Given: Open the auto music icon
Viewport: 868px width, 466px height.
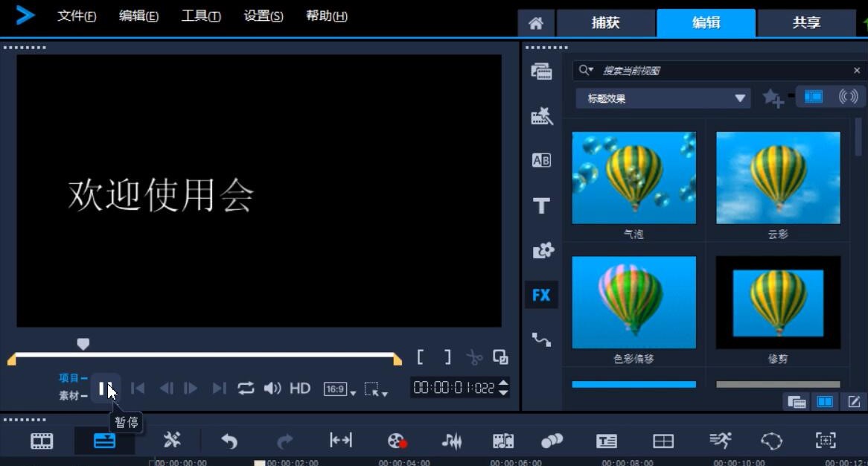Looking at the screenshot, I should click(502, 441).
